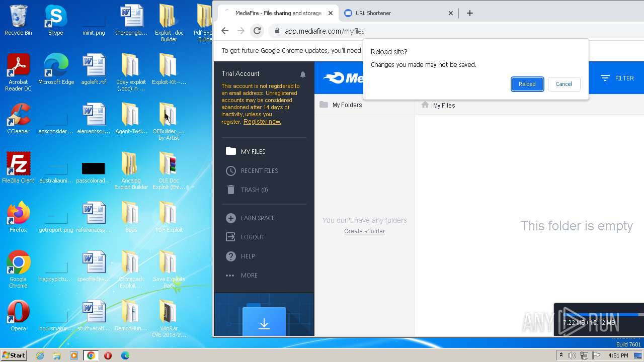This screenshot has width=644, height=362.
Task: Select the OEBuilder by Artist folder
Action: click(169, 122)
